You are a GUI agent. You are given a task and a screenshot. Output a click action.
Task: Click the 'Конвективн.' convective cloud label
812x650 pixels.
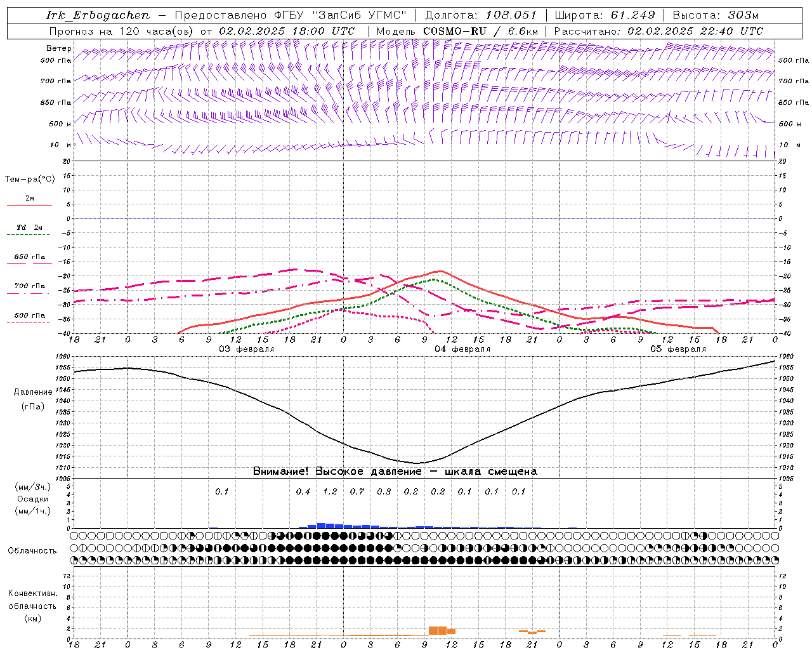coord(32,594)
